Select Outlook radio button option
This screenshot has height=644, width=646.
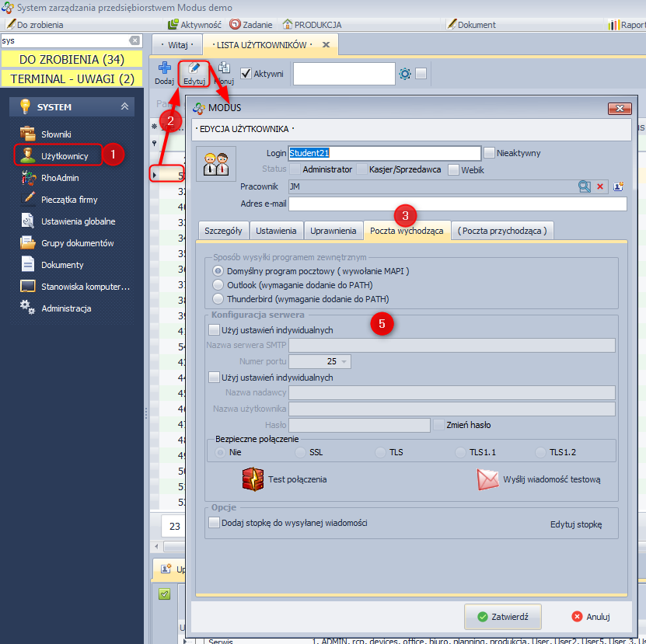(218, 284)
